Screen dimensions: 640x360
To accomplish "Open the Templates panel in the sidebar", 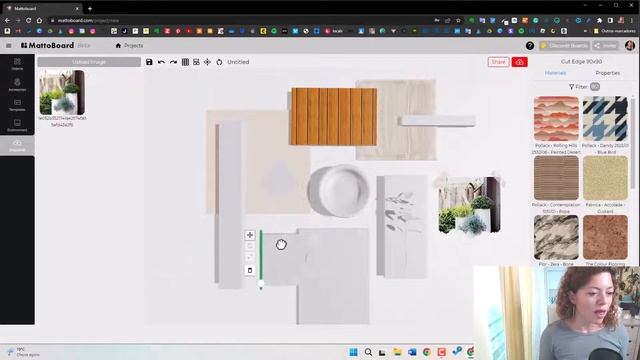I will [17, 105].
